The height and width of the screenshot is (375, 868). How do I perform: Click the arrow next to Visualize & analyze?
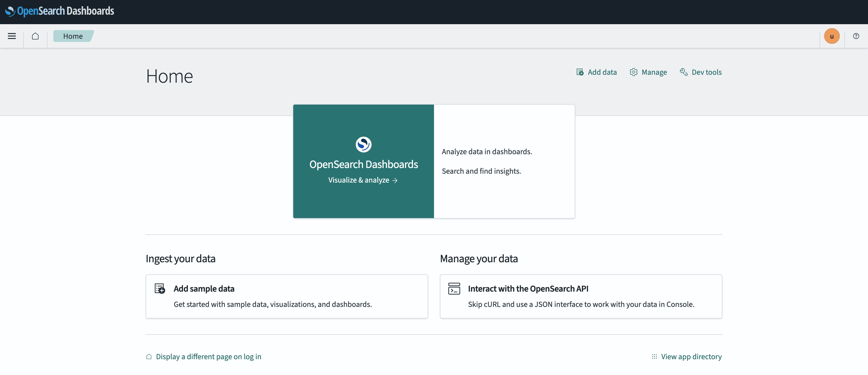[395, 180]
